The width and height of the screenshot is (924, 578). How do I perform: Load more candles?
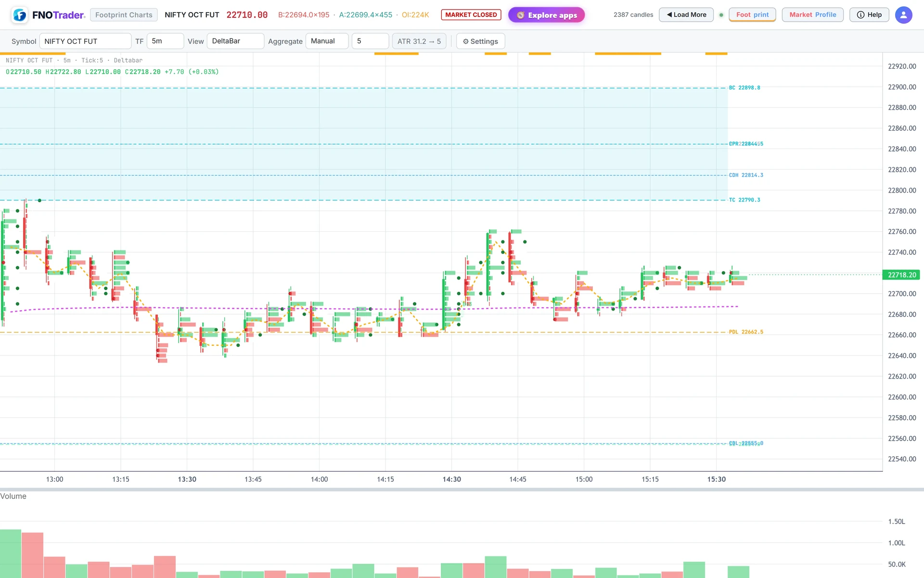point(686,15)
